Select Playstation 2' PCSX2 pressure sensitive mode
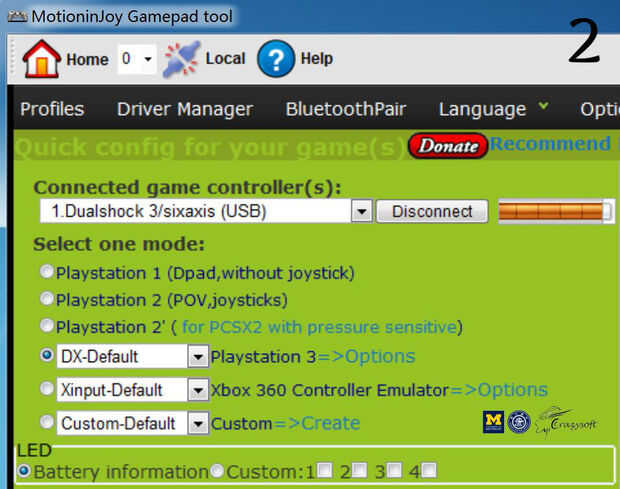 (47, 325)
